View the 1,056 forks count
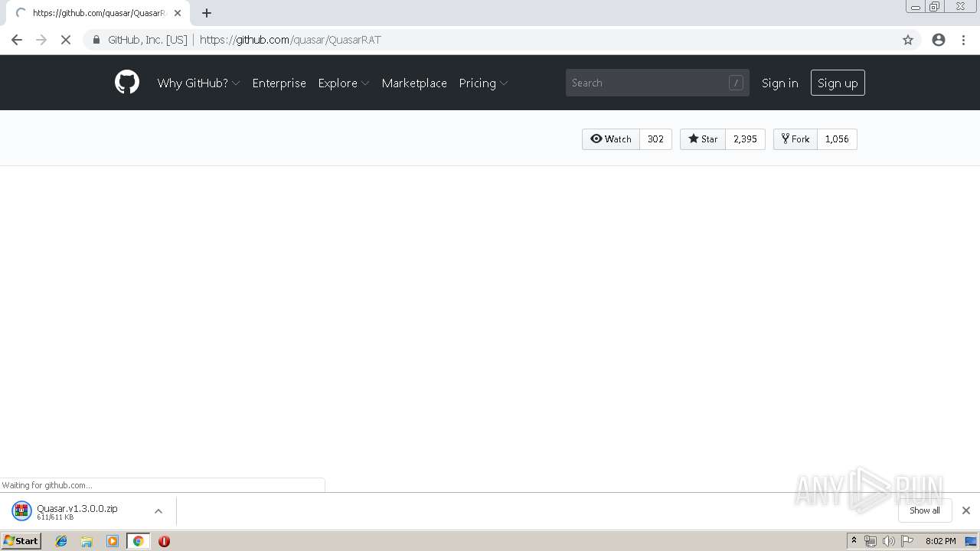The image size is (980, 551). click(x=837, y=139)
